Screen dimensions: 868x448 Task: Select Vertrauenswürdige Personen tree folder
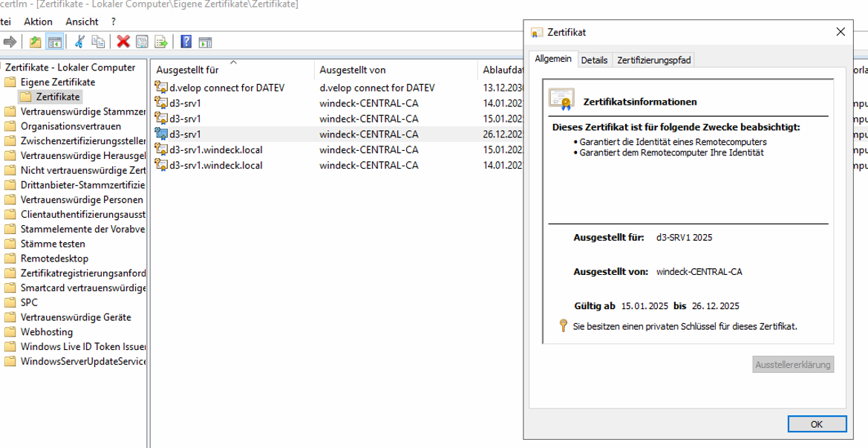tap(82, 200)
